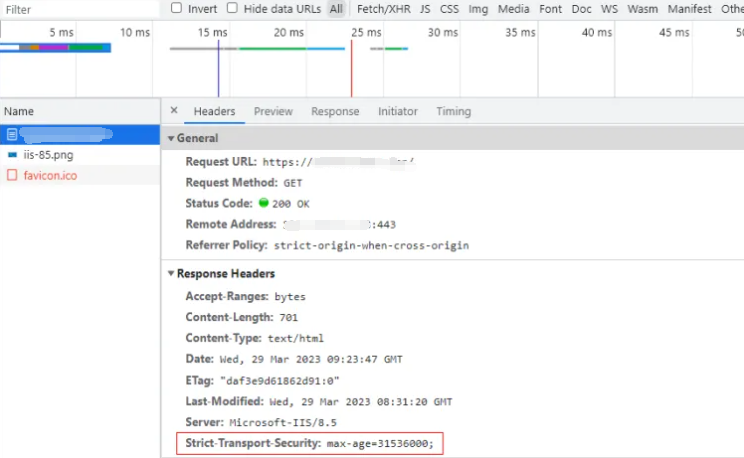Filter requests by Fetch/XHR type
This screenshot has height=458, width=744.
pos(382,9)
